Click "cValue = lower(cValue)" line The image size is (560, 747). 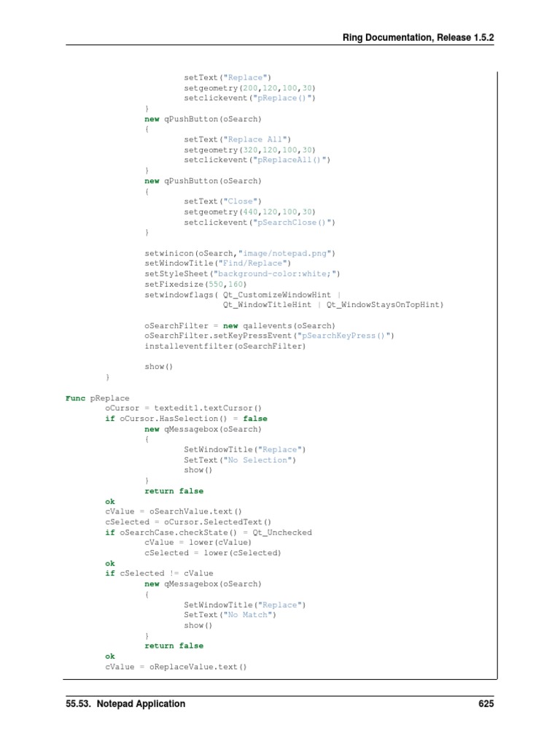(x=198, y=543)
